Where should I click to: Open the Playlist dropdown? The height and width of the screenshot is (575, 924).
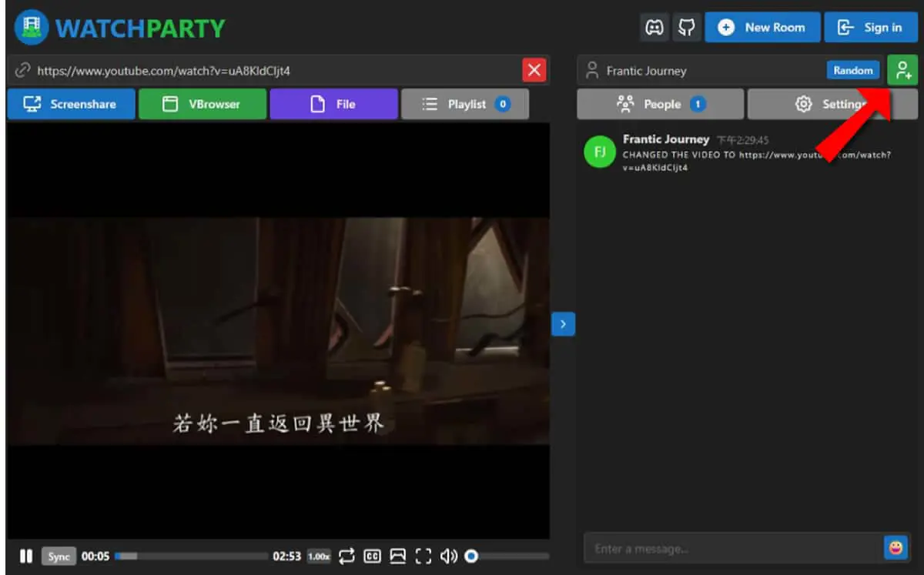coord(465,104)
